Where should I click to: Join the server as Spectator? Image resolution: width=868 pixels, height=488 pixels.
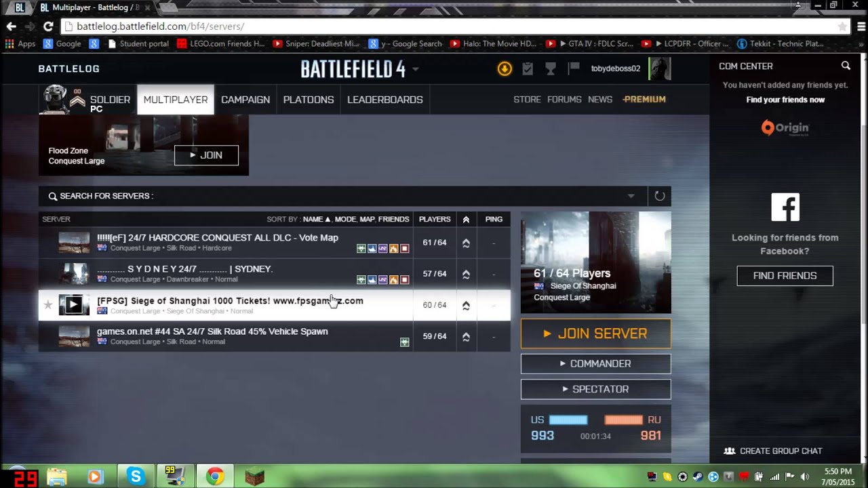point(596,389)
